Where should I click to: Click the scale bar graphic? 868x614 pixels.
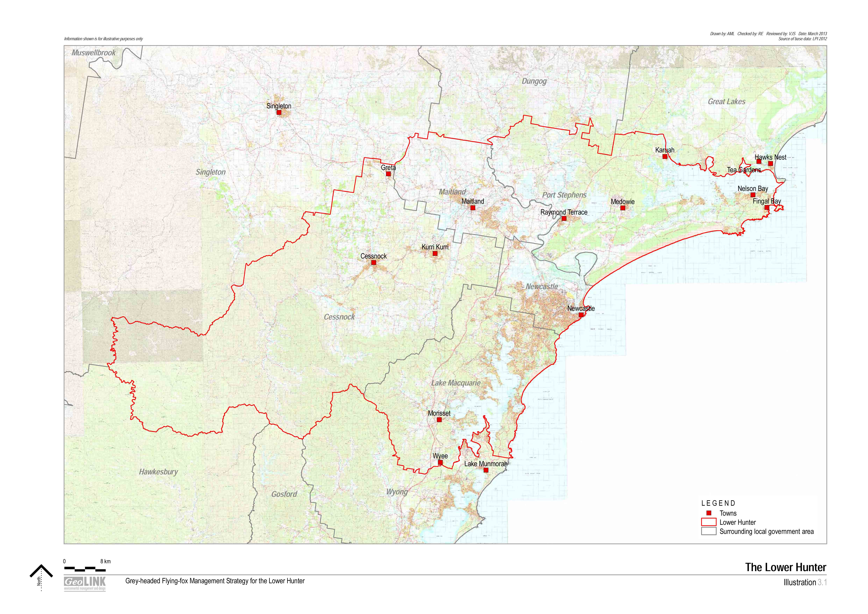[85, 569]
